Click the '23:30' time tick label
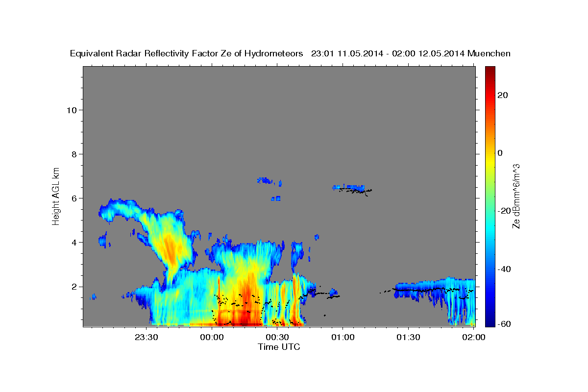This screenshot has height=392, width=588. click(x=147, y=337)
